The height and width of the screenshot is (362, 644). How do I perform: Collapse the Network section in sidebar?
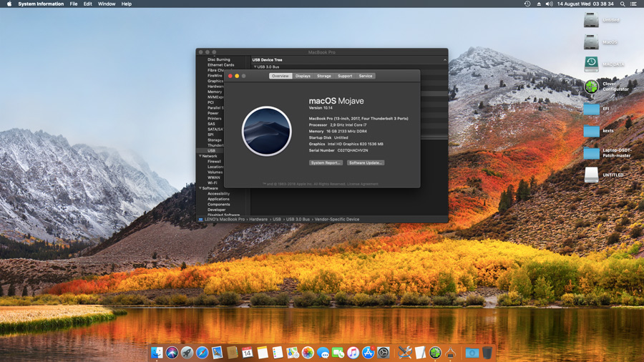[x=200, y=156]
